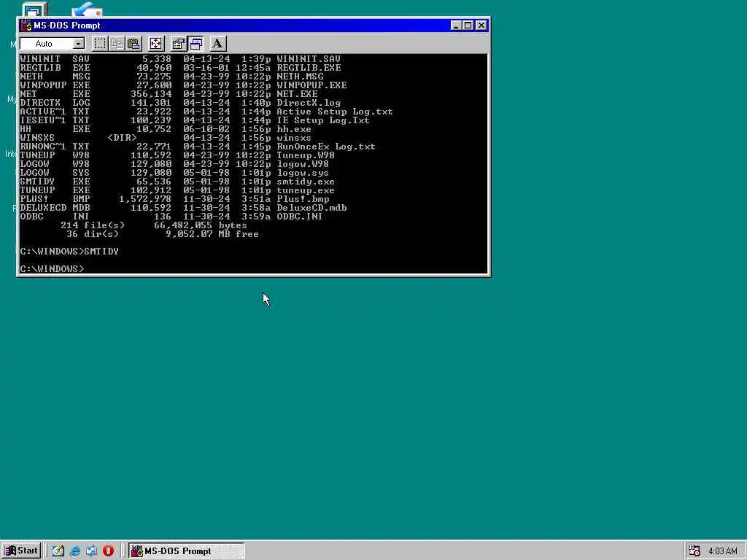Launch Opera from Quick Launch
747x560 pixels.
click(x=108, y=551)
